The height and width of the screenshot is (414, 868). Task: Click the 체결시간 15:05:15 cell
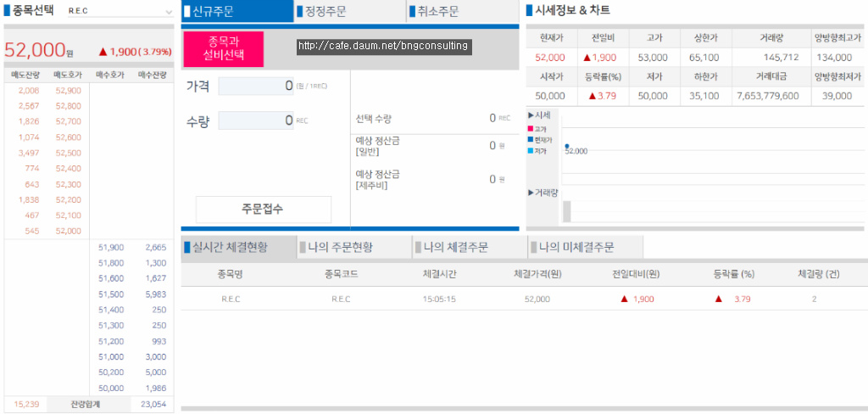[439, 299]
